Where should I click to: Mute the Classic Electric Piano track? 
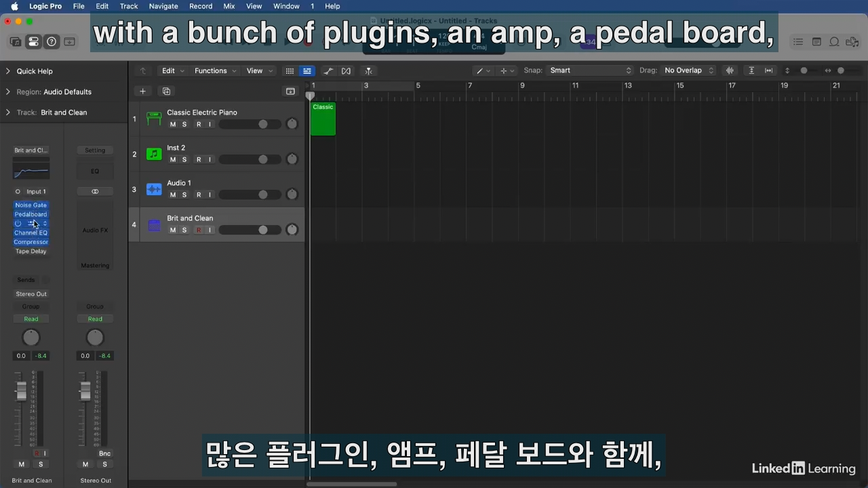(173, 125)
